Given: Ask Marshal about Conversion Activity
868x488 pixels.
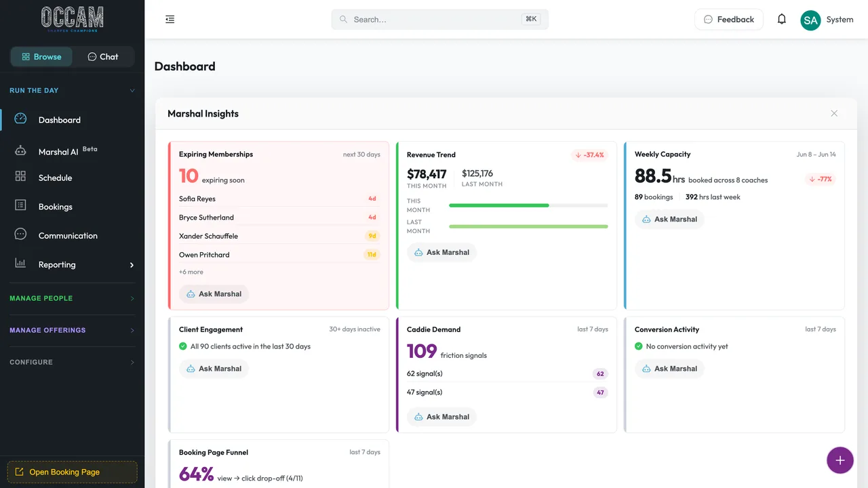Looking at the screenshot, I should [669, 369].
